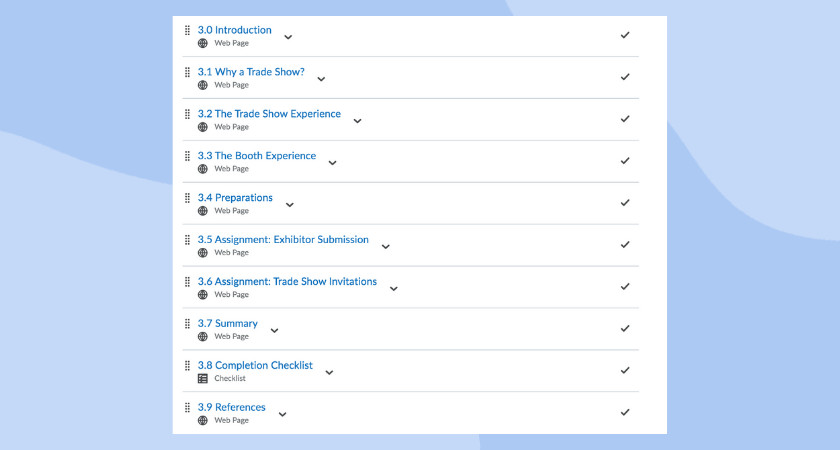Click drag handle icon beside 3.0 Introduction
The height and width of the screenshot is (450, 840).
coord(187,31)
